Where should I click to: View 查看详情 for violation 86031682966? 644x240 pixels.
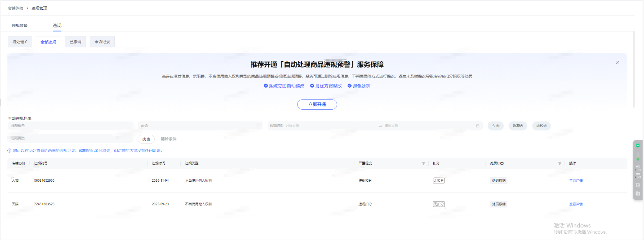[x=576, y=181]
